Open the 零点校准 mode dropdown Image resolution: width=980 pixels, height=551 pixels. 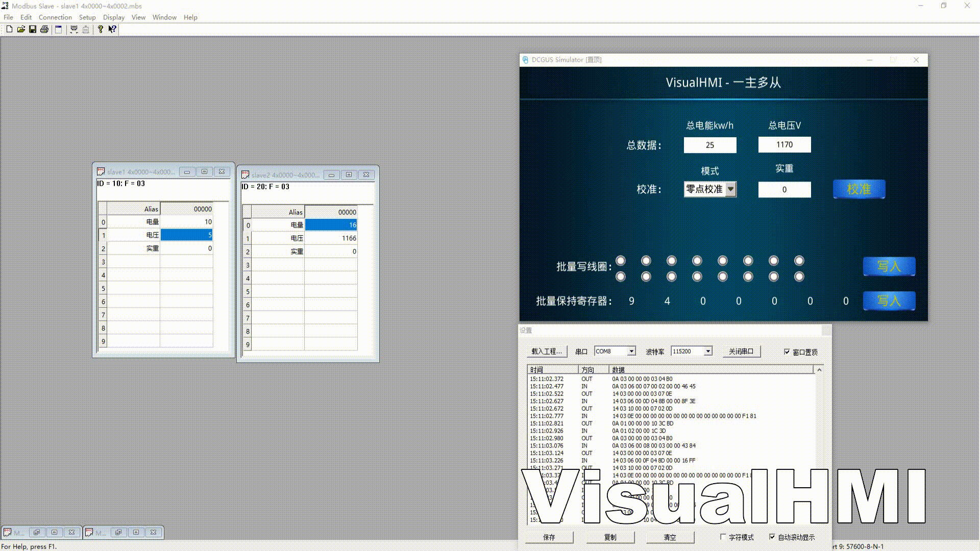pyautogui.click(x=731, y=189)
